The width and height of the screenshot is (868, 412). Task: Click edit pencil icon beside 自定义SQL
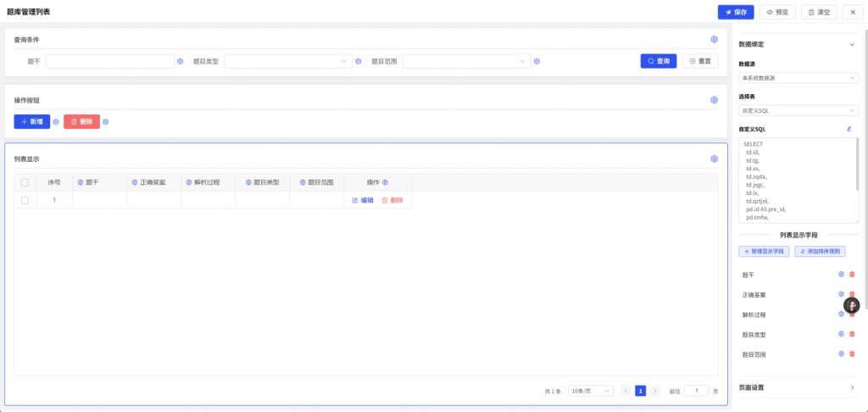tap(849, 129)
